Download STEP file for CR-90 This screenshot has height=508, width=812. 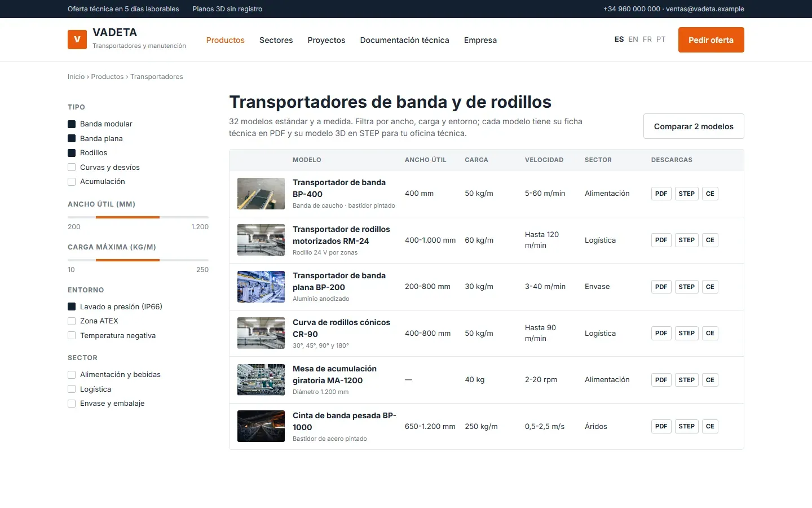(686, 333)
